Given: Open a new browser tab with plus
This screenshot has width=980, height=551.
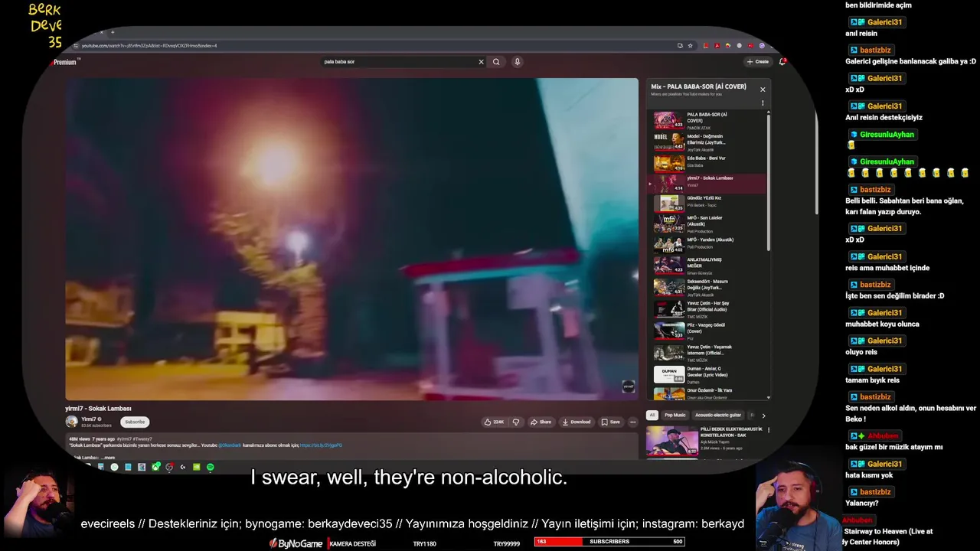Looking at the screenshot, I should click(113, 32).
